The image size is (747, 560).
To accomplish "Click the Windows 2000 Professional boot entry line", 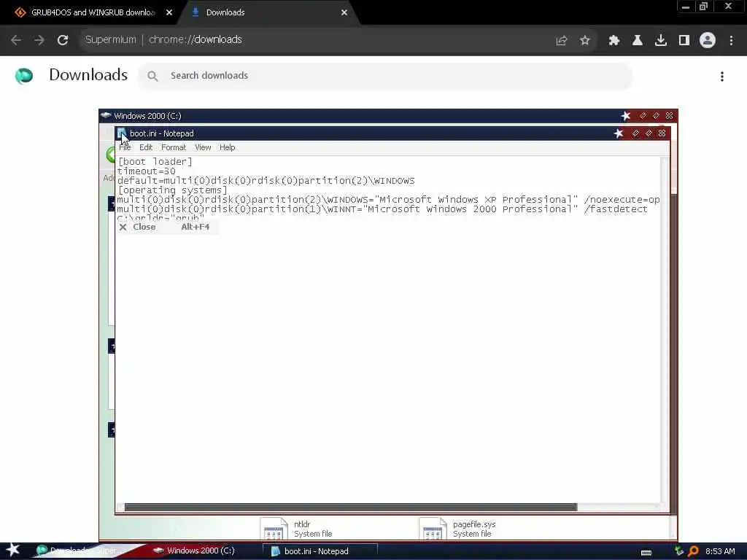I will pos(382,209).
